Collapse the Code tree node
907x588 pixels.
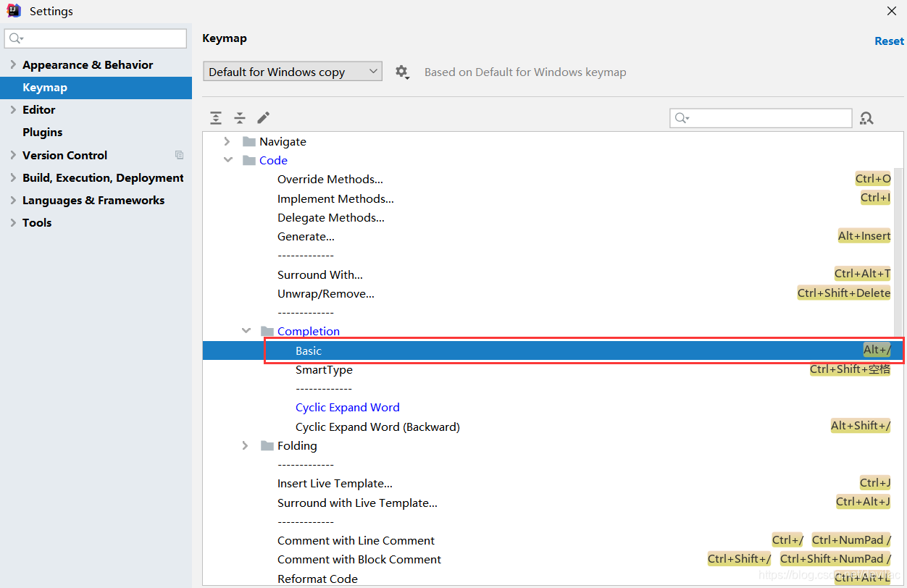(228, 160)
